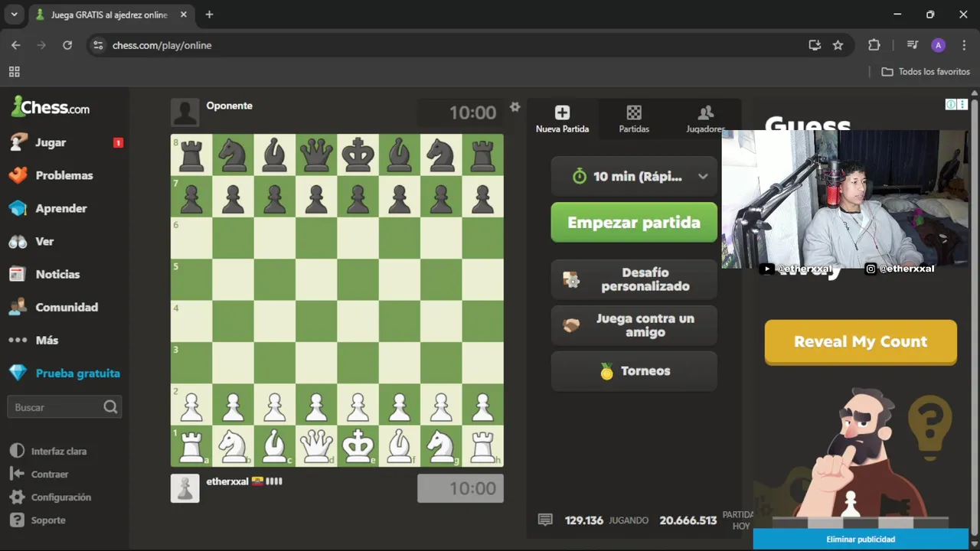Click the Chess.com logo
Screen dimensions: 980x551
51,107
